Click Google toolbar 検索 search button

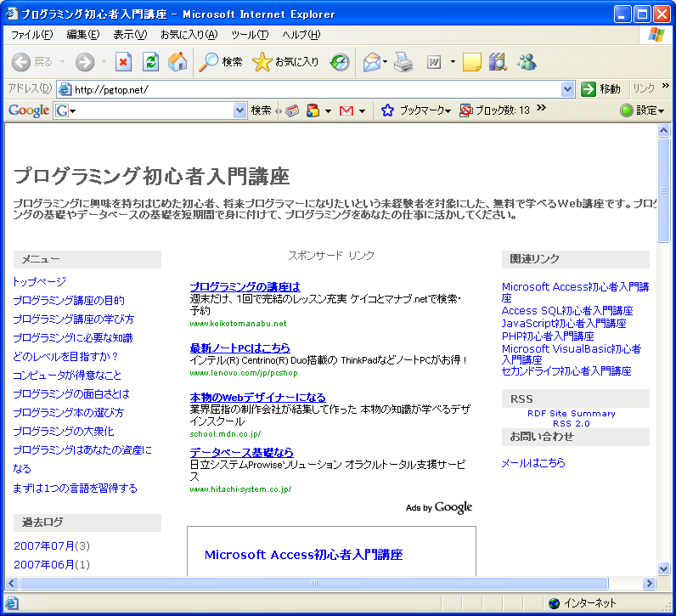pos(261,110)
